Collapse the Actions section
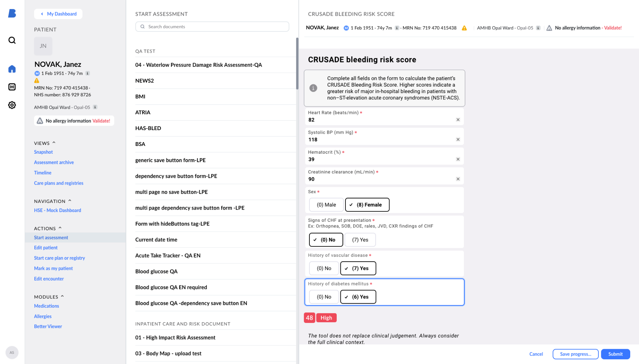639x364 pixels. coord(60,228)
